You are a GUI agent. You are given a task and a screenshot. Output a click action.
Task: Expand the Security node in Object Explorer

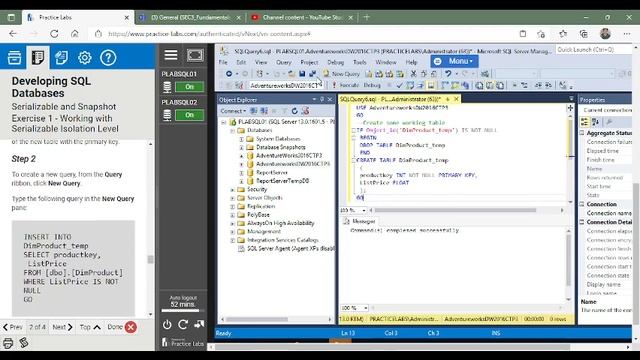pos(232,190)
